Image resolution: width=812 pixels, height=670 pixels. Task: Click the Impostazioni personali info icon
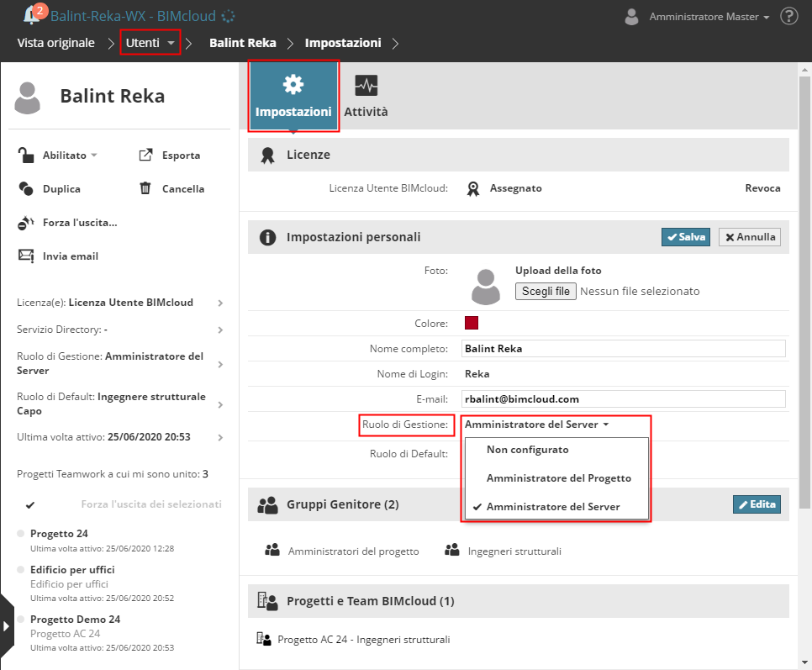coord(267,238)
